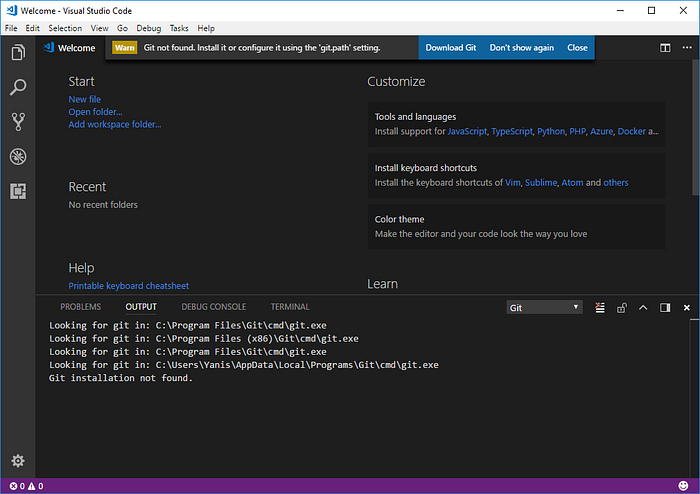Maximize the panel with the chevron-up icon
Image resolution: width=700 pixels, height=494 pixels.
[x=643, y=307]
